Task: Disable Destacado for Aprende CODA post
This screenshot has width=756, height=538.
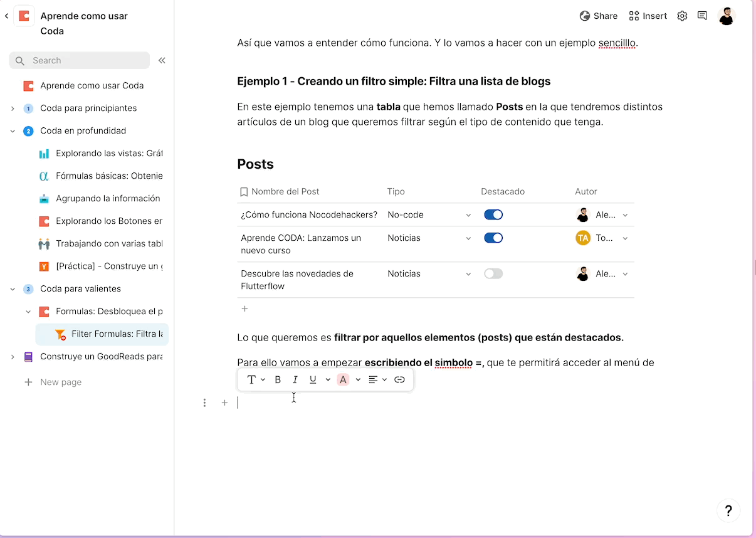Action: tap(493, 238)
